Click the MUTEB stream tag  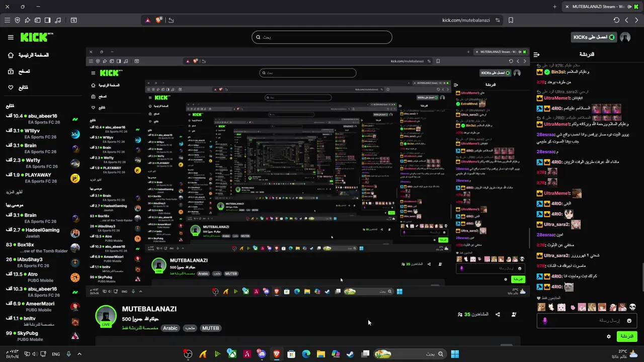[x=210, y=328]
